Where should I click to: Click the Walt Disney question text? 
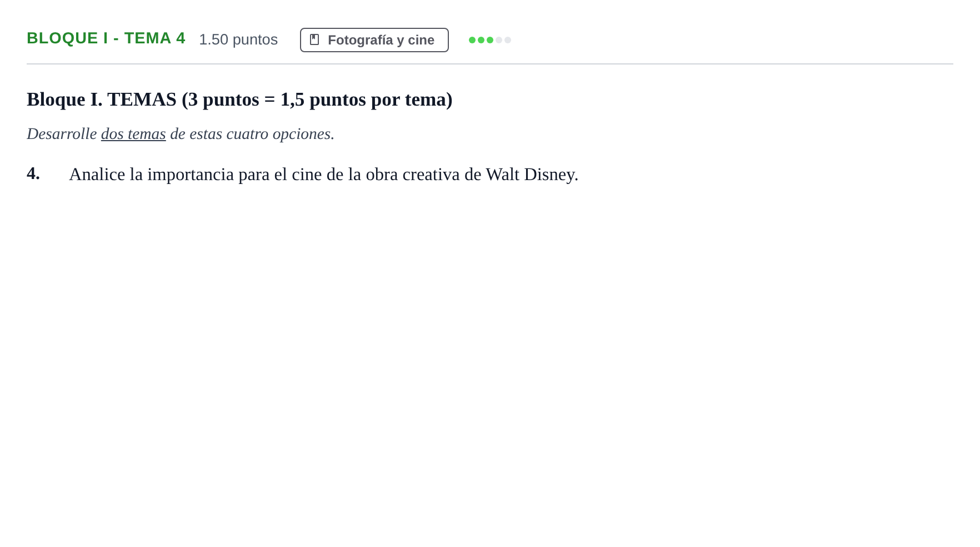click(x=323, y=175)
